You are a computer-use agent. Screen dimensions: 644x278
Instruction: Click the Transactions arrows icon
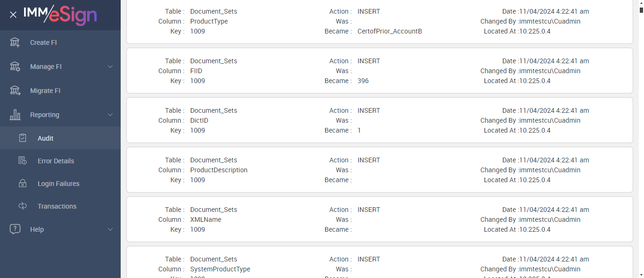click(23, 206)
